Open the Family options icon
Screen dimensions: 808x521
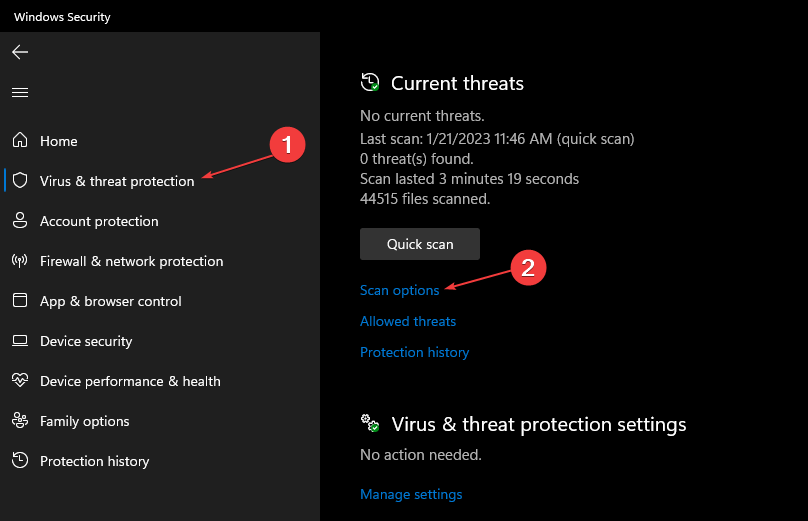20,421
